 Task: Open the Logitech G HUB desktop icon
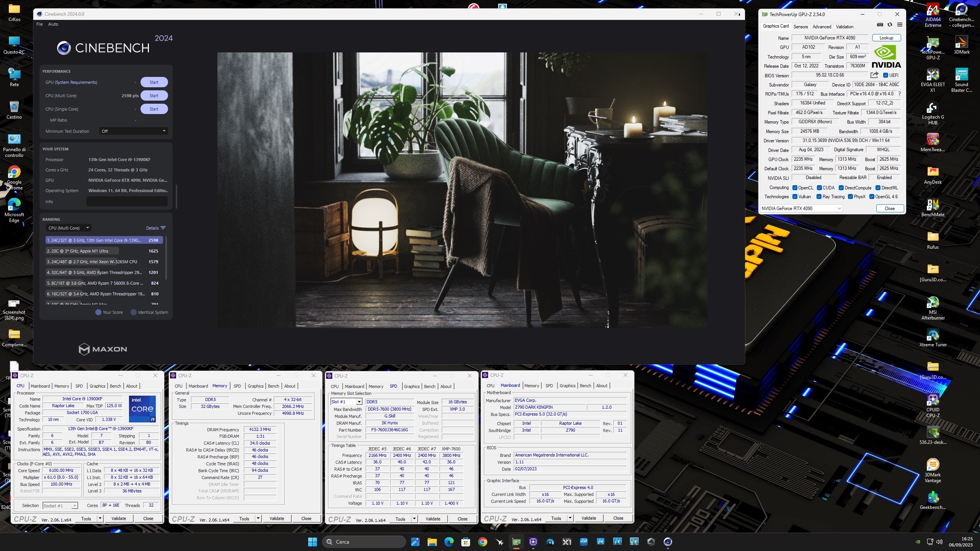pos(933,113)
